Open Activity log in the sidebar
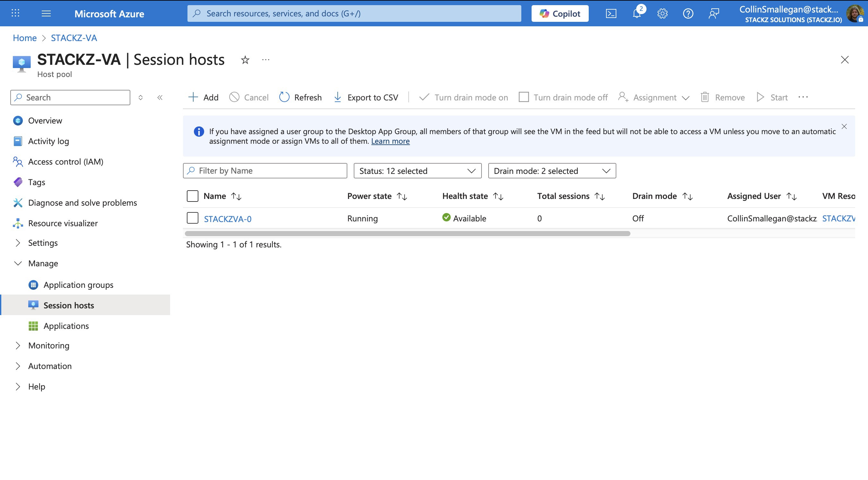Viewport: 868px width, 480px height. coord(48,141)
